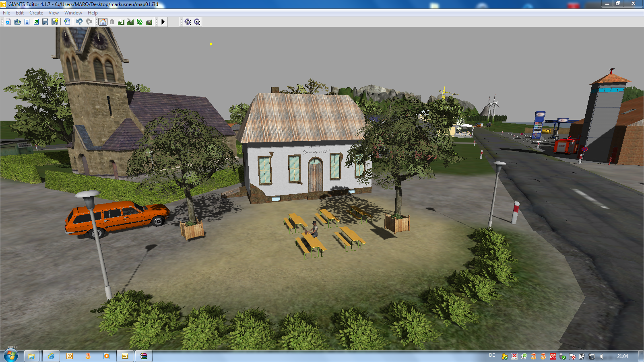Enable the foliage paint mode
This screenshot has width=644, height=362.
click(x=140, y=22)
